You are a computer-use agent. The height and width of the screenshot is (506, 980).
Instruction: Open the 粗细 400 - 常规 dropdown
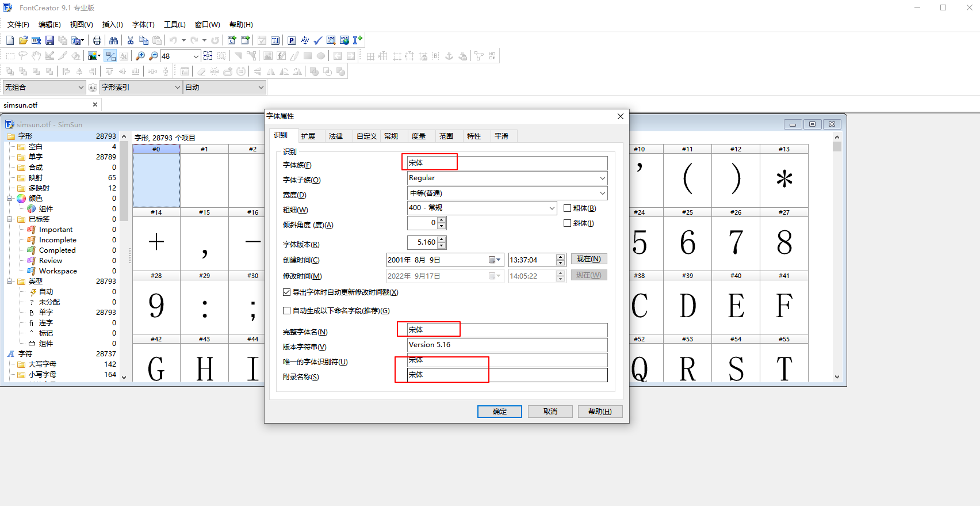coord(482,208)
